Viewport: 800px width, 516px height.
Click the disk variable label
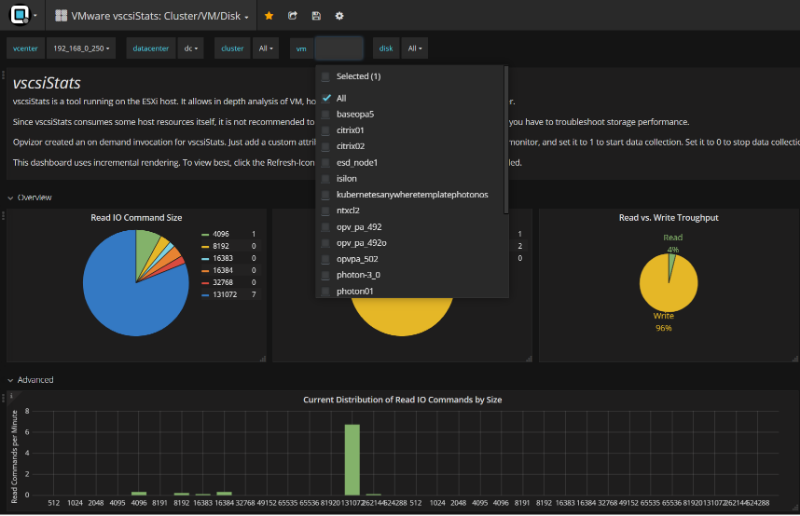click(386, 48)
